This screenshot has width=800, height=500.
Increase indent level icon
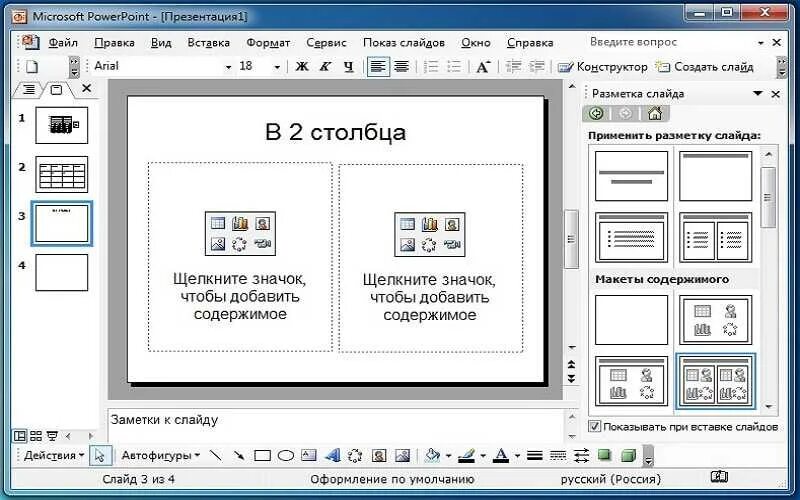coord(536,67)
